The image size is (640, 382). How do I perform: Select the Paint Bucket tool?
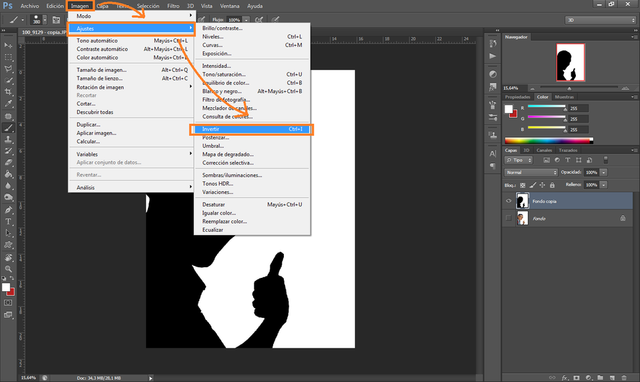[8, 174]
